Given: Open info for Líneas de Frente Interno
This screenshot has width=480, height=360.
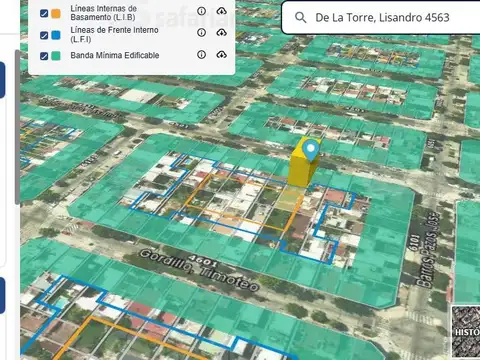Looking at the screenshot, I should [201, 32].
